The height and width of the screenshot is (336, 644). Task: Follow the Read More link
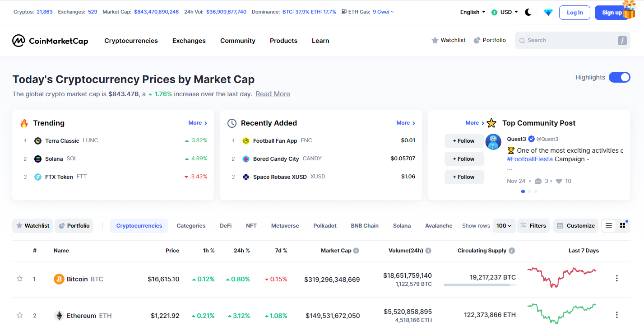point(273,94)
